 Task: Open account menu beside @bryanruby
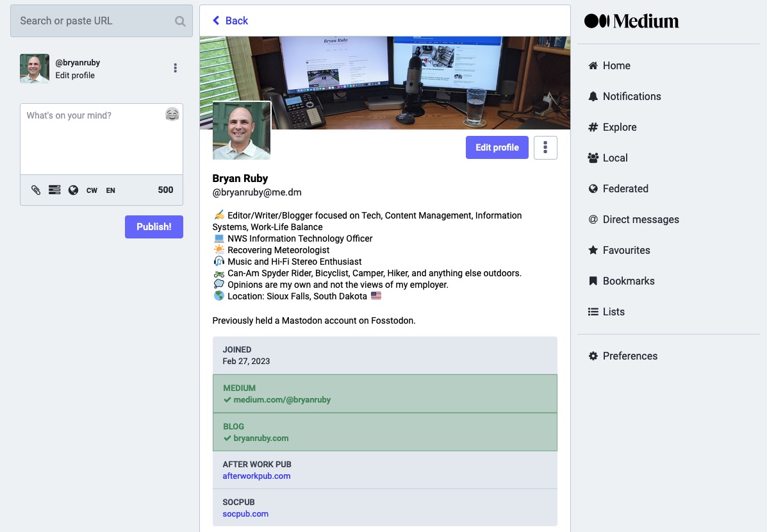pos(175,68)
